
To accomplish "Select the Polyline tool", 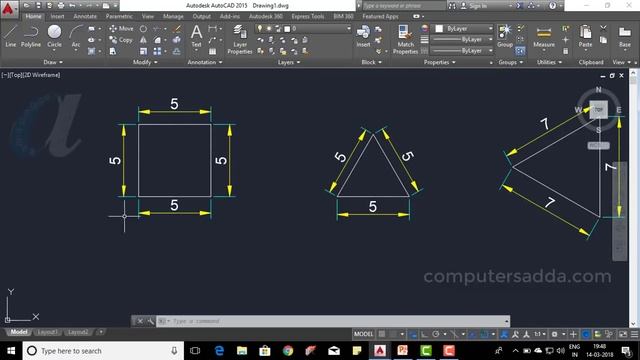I will pyautogui.click(x=31, y=36).
